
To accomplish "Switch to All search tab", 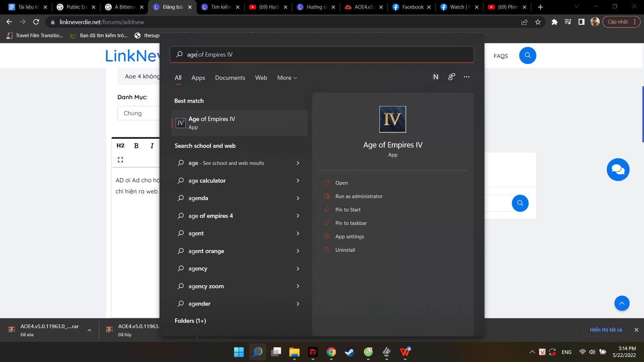I will click(178, 78).
